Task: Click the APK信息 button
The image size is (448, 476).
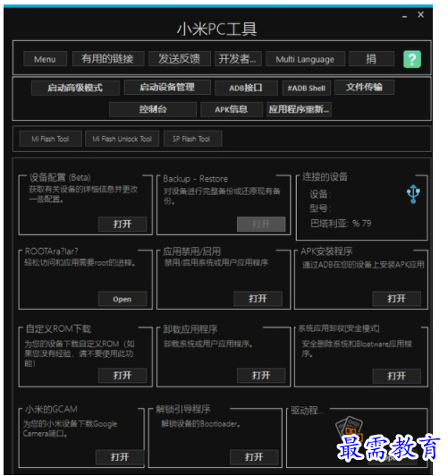Action: tap(232, 109)
